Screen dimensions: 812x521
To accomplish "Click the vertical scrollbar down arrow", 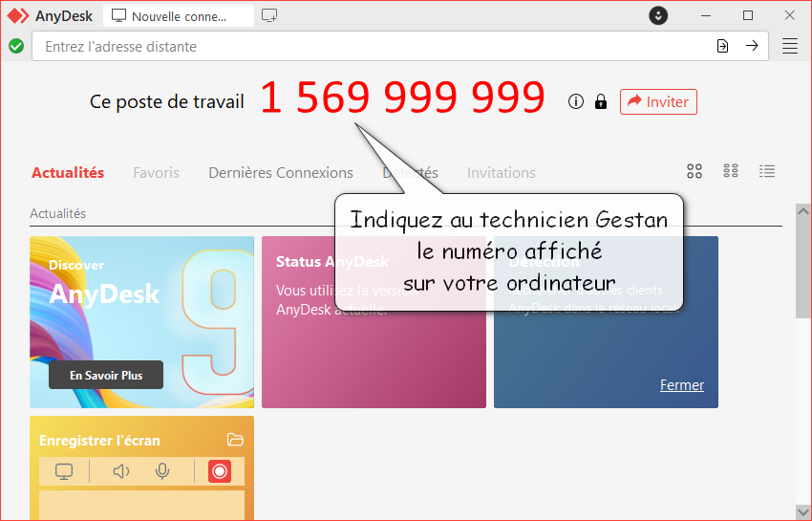I will click(x=803, y=512).
